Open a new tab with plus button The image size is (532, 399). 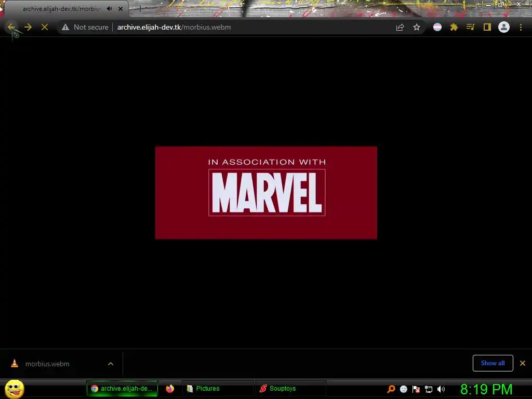pos(140,9)
